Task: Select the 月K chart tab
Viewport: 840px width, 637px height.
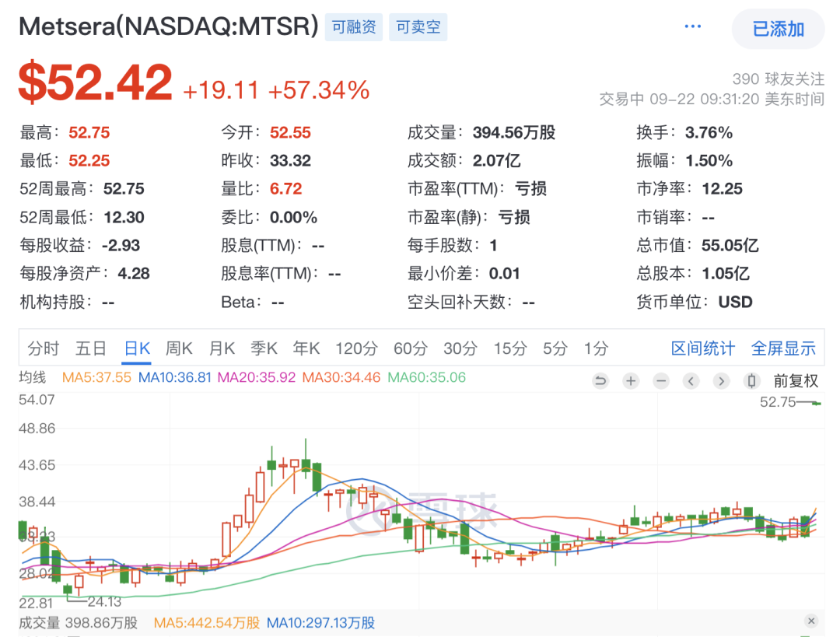Action: click(222, 348)
